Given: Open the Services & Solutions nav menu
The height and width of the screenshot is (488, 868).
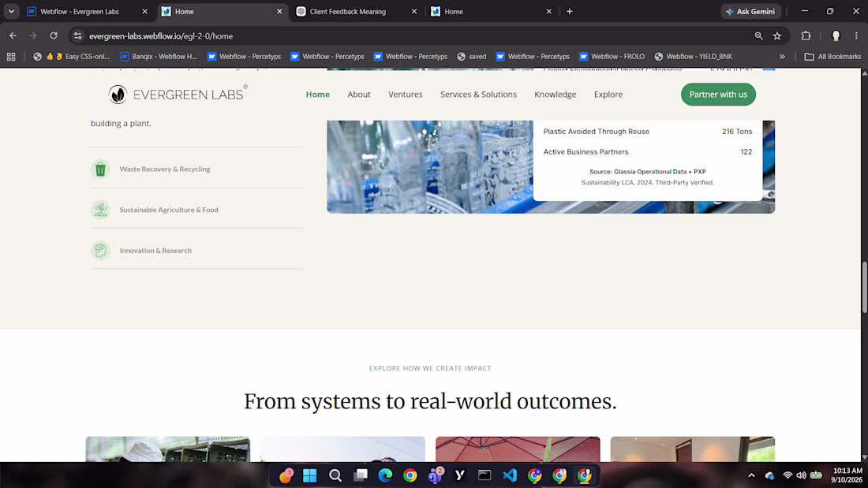Looking at the screenshot, I should 478,95.
